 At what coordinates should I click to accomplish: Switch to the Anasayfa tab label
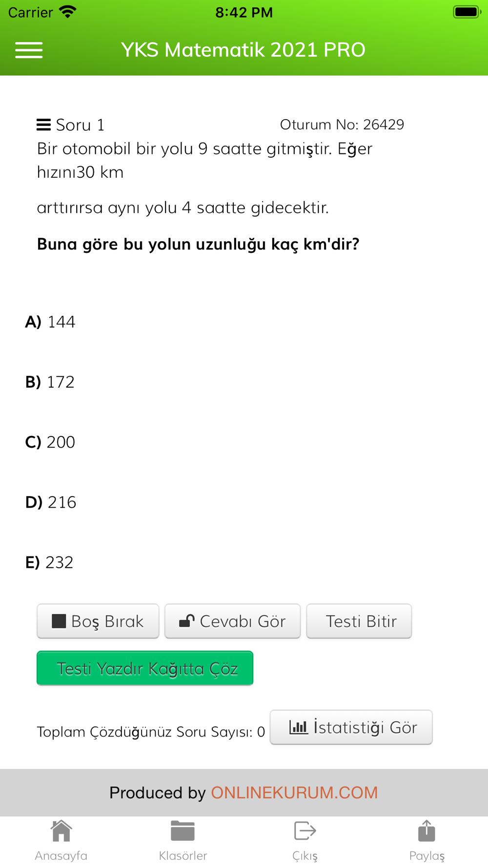pyautogui.click(x=61, y=855)
